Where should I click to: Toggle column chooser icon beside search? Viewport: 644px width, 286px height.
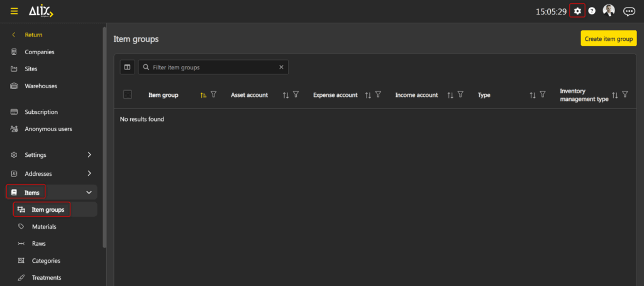(x=127, y=67)
